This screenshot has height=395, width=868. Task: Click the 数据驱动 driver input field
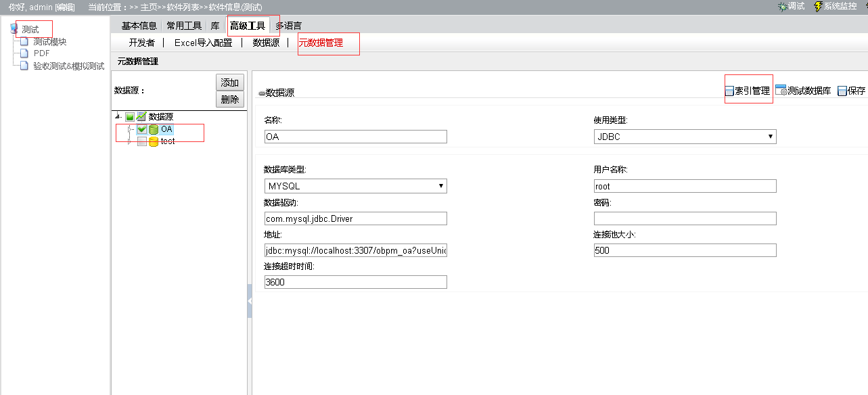tap(355, 218)
